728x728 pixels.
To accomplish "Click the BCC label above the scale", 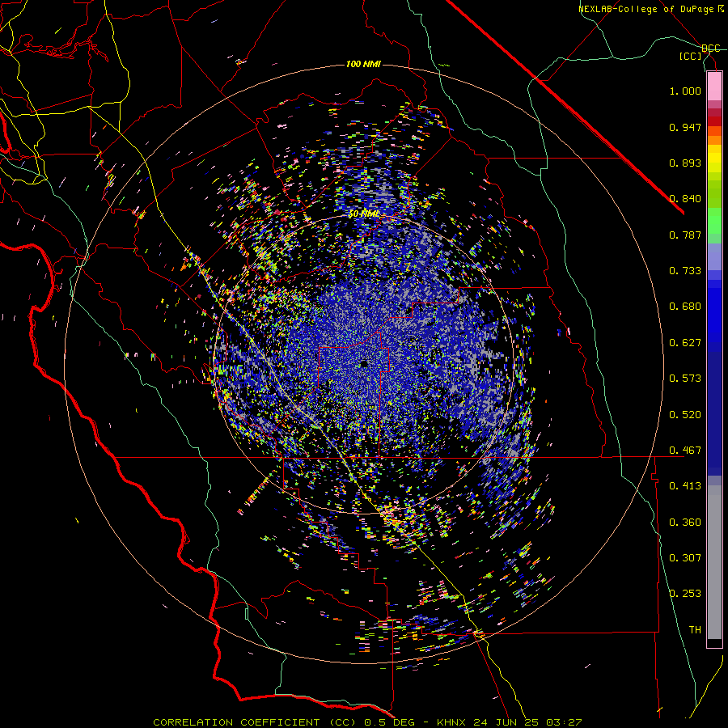I will (710, 49).
